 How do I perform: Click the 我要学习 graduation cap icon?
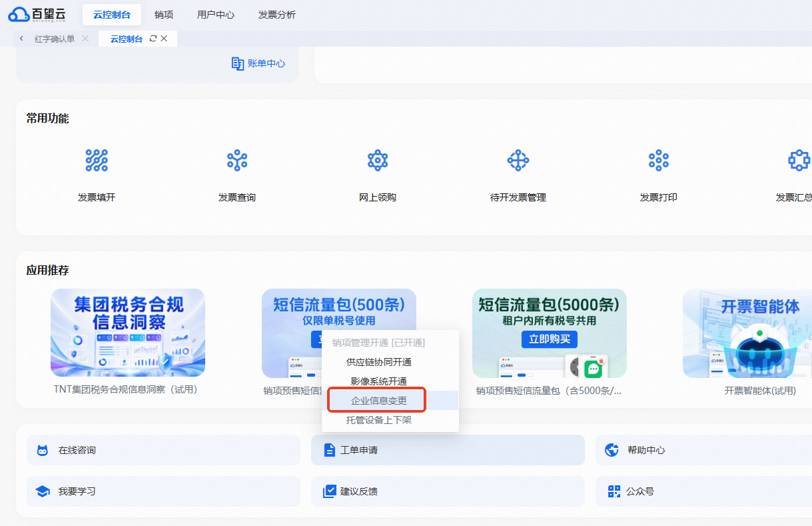click(43, 491)
